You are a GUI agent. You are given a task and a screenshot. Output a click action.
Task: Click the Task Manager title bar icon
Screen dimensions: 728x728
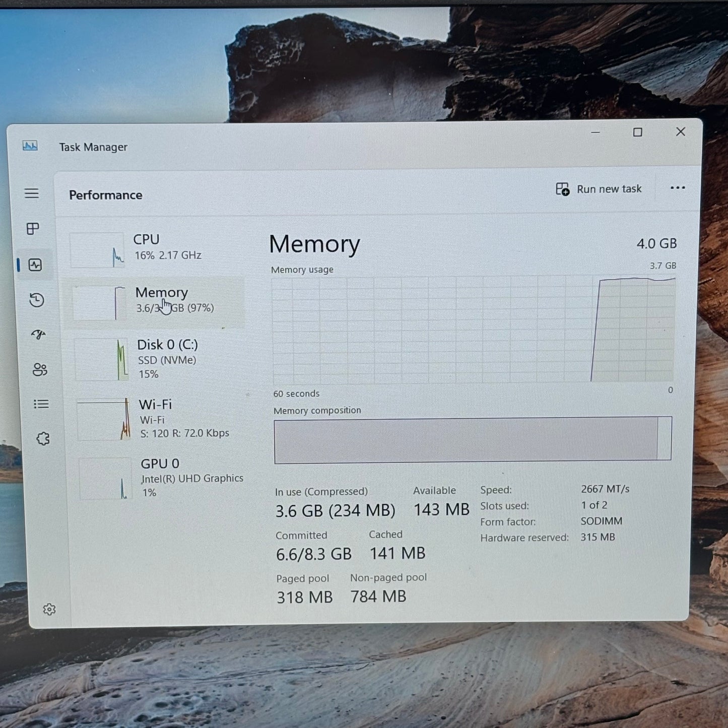coord(30,146)
